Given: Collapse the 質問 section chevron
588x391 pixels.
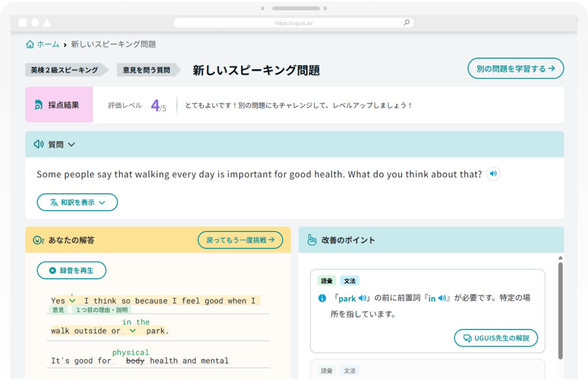Looking at the screenshot, I should tap(71, 144).
